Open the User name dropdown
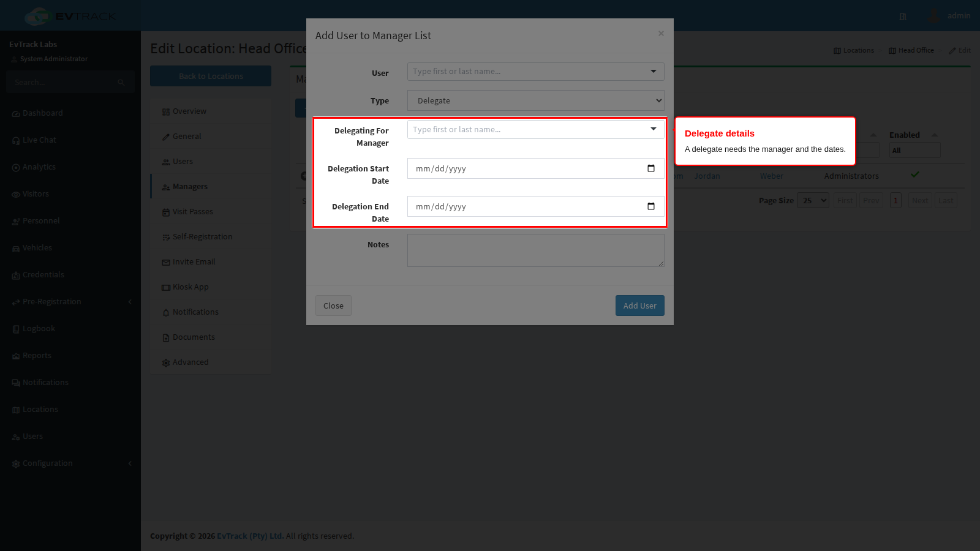980x551 pixels. (x=535, y=72)
